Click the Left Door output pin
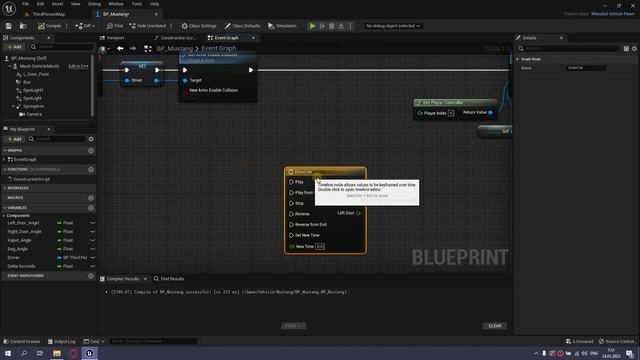The image size is (640, 360). click(x=358, y=213)
